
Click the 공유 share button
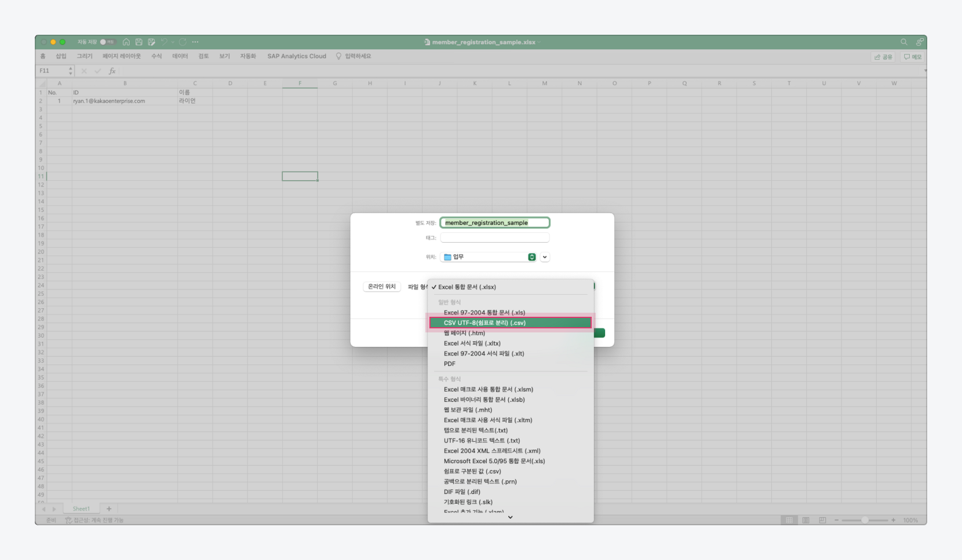[x=883, y=57]
